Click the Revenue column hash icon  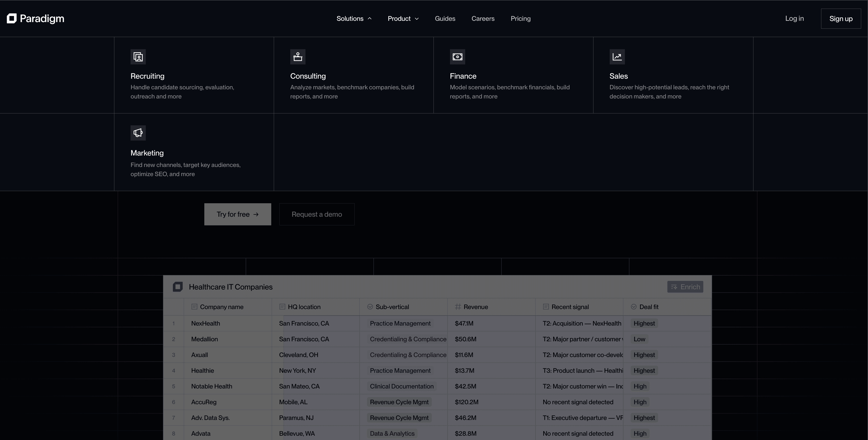click(x=458, y=307)
